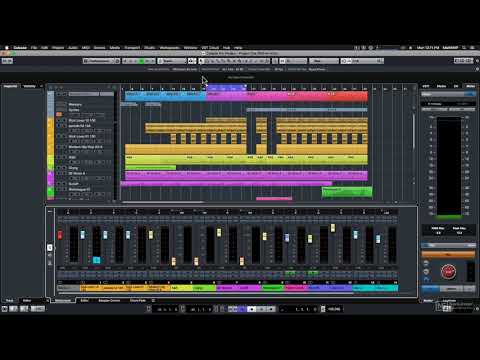The width and height of the screenshot is (480, 360).
Task: Switch to the Meter tab in right zone
Action: [471, 86]
